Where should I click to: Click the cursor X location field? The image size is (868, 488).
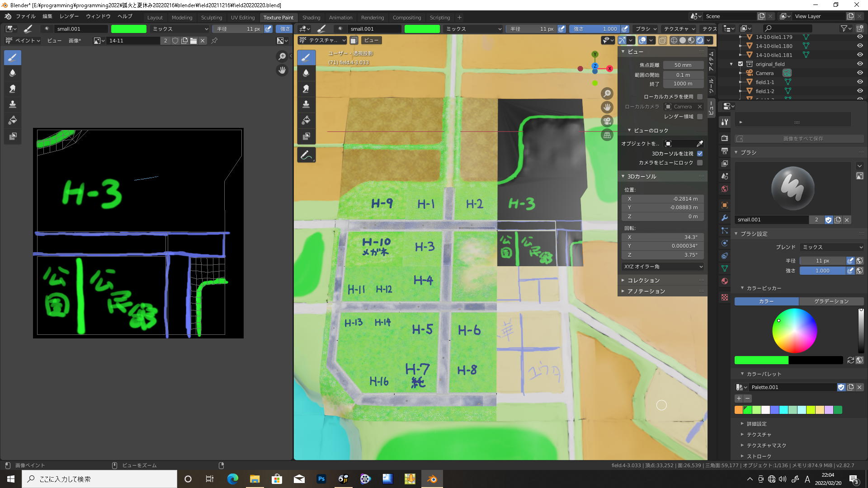[663, 199]
